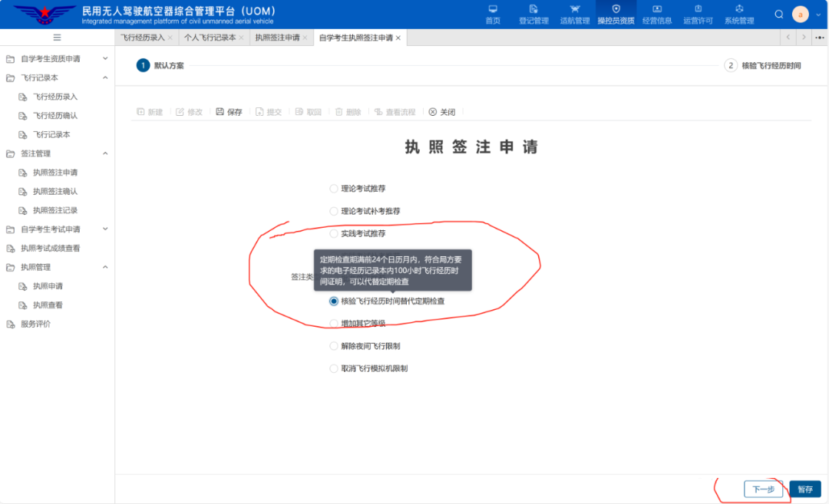This screenshot has width=829, height=504.
Task: Open 执照签注确认 in the sidebar
Action: point(57,191)
